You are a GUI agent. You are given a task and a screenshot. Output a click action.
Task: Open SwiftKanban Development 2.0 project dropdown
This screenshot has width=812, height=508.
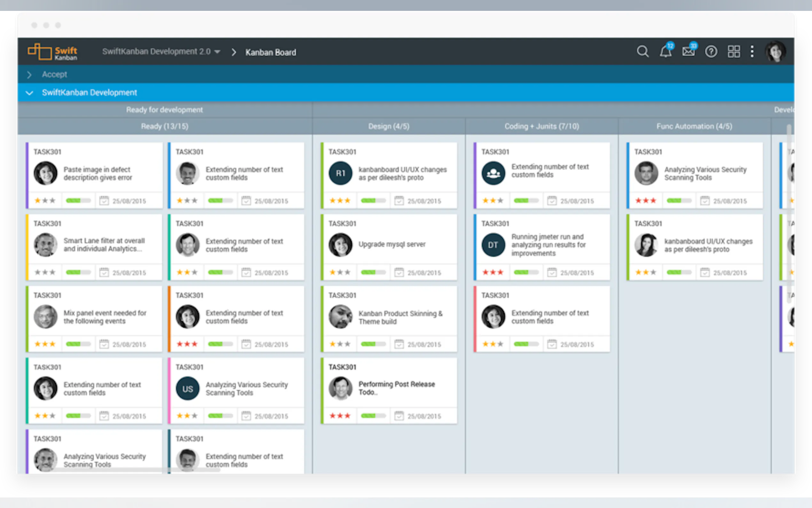click(x=161, y=52)
